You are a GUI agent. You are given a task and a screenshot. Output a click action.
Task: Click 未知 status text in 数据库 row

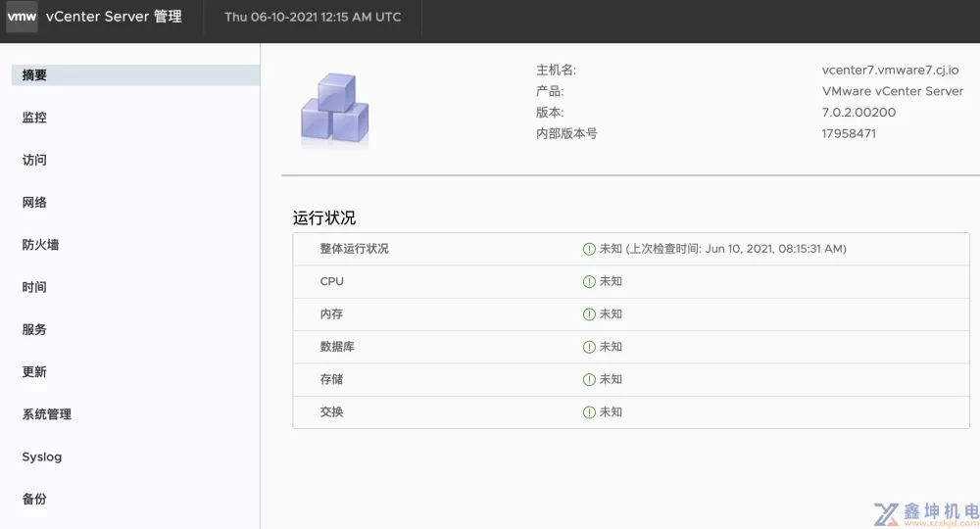coord(611,347)
